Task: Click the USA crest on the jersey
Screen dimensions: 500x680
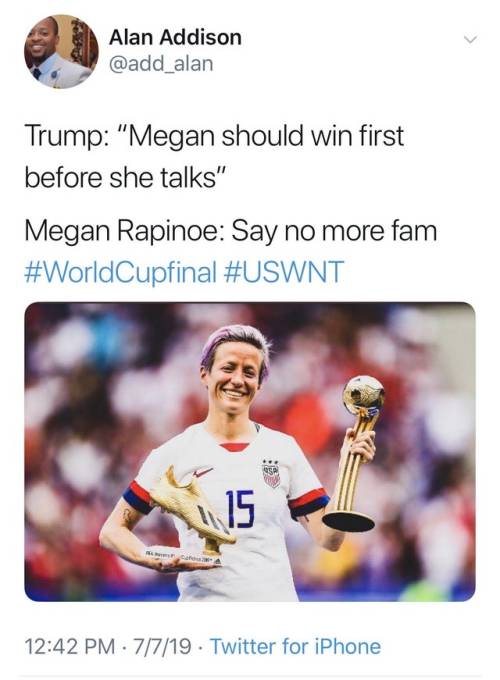Action: [271, 476]
